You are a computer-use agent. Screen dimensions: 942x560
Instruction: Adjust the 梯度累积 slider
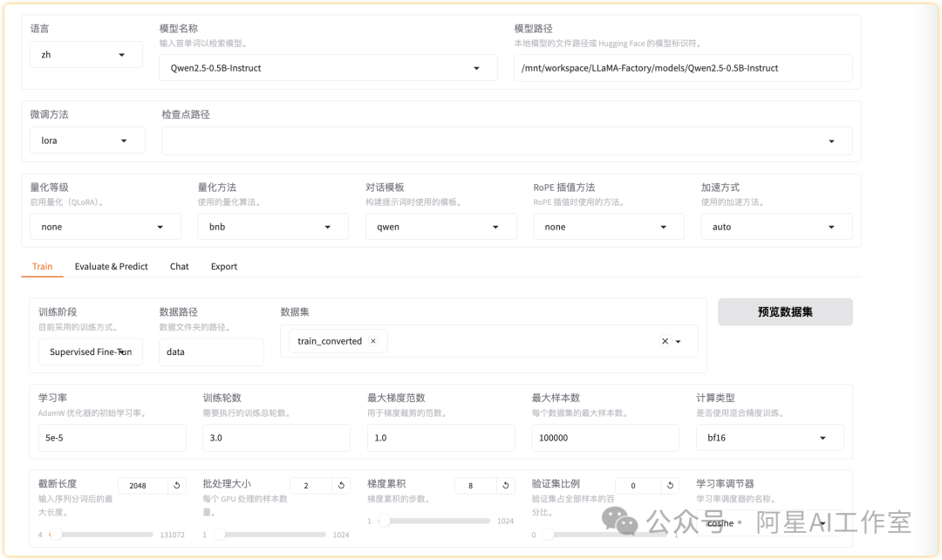pyautogui.click(x=434, y=521)
